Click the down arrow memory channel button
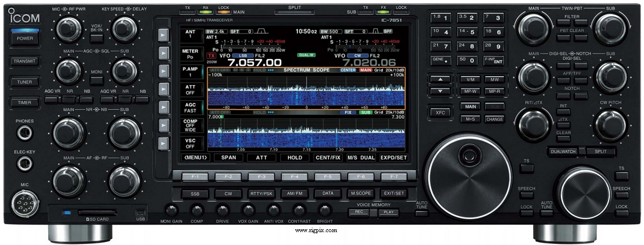 [x=440, y=91]
